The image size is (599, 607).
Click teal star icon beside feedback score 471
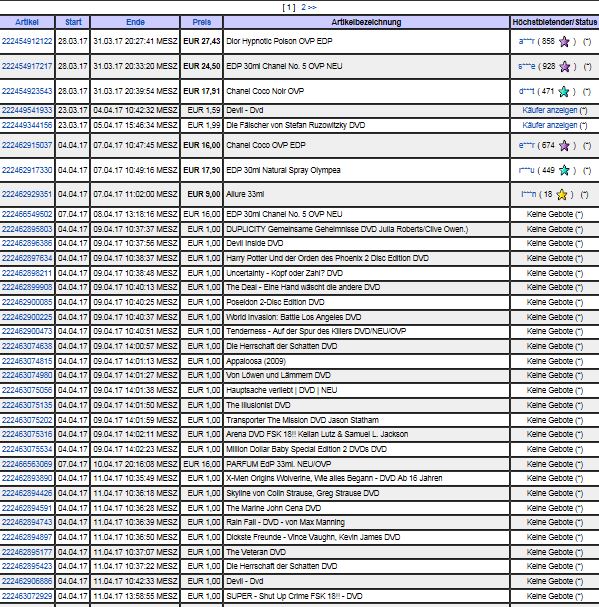pos(564,92)
